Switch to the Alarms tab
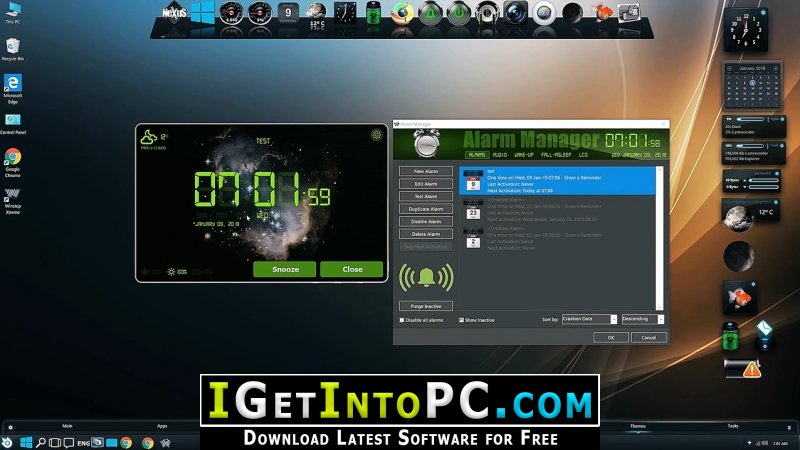Image resolution: width=800 pixels, height=450 pixels. pyautogui.click(x=477, y=155)
